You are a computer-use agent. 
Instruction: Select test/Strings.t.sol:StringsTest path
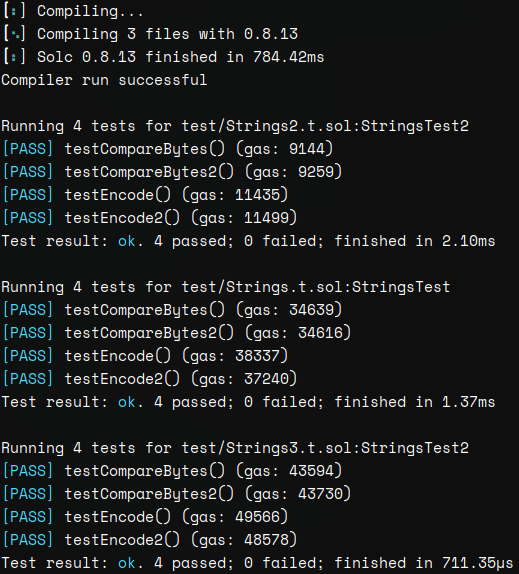(316, 287)
